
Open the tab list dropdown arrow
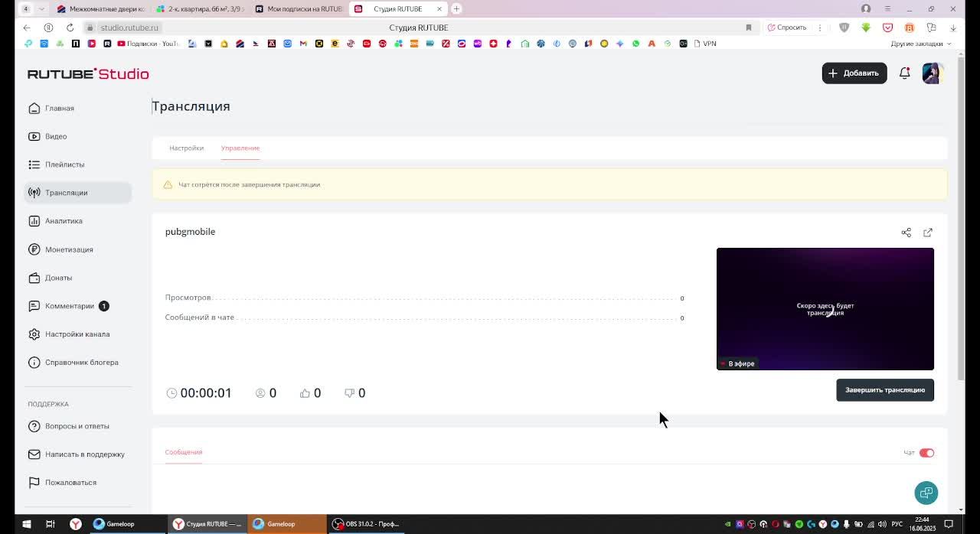pos(41,9)
